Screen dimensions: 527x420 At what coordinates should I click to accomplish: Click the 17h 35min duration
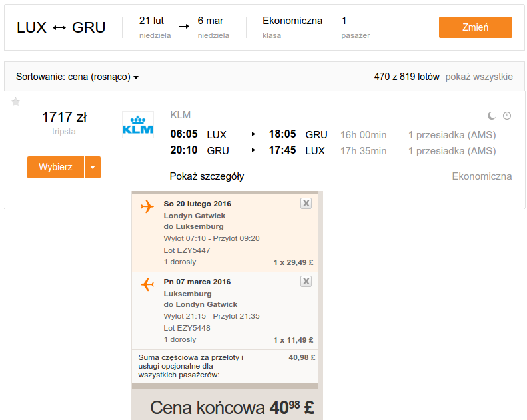(x=364, y=151)
